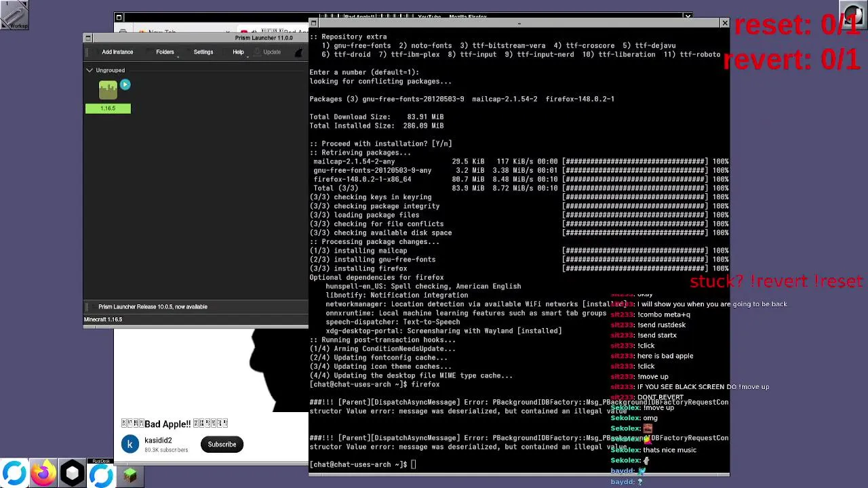The image size is (868, 488).
Task: Click the kasidid2 channel avatar
Action: click(x=130, y=445)
